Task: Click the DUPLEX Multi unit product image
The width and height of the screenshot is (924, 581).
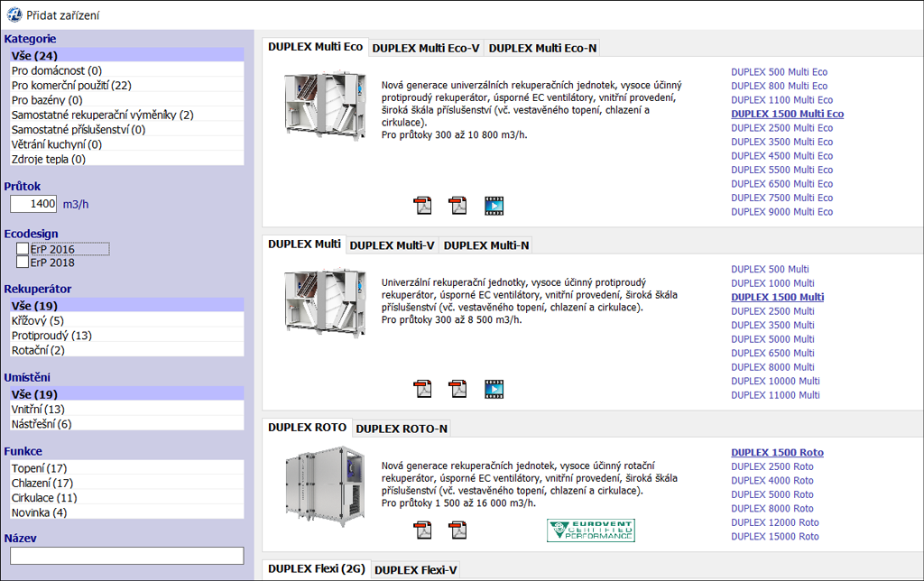Action: (325, 303)
